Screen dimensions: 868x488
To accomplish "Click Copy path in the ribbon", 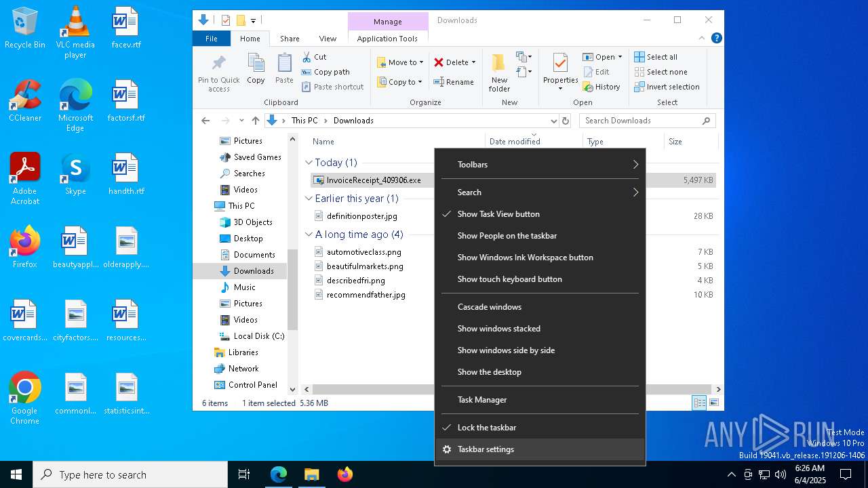I will coord(326,72).
